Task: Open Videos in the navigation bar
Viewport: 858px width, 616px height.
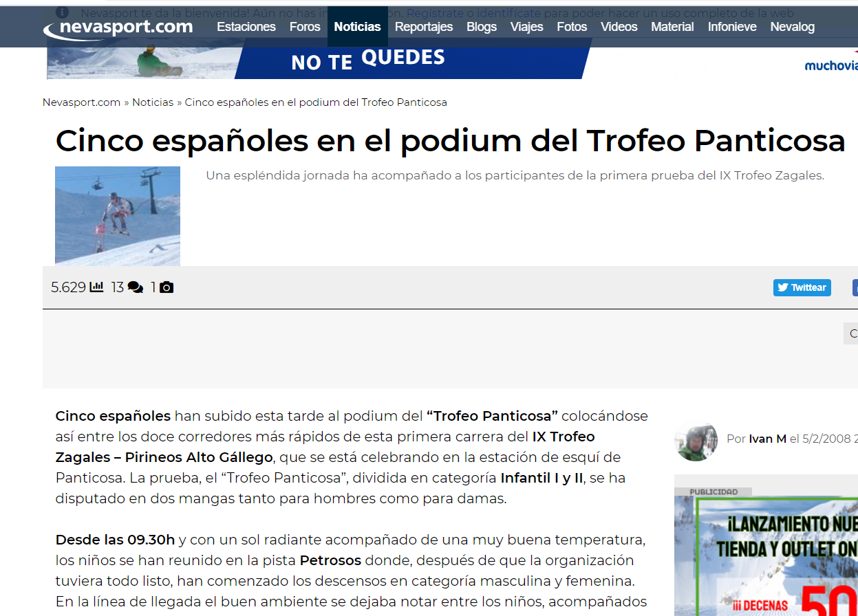Action: [x=619, y=27]
